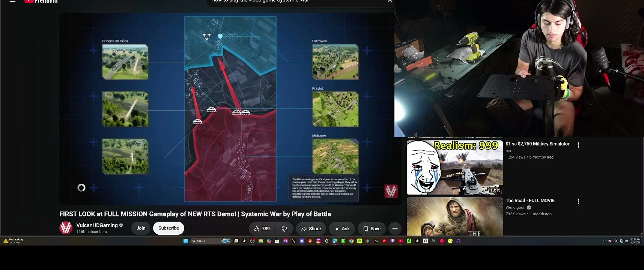Play the $1 vs $2,750 Military Simulator thumbnail

click(x=455, y=167)
